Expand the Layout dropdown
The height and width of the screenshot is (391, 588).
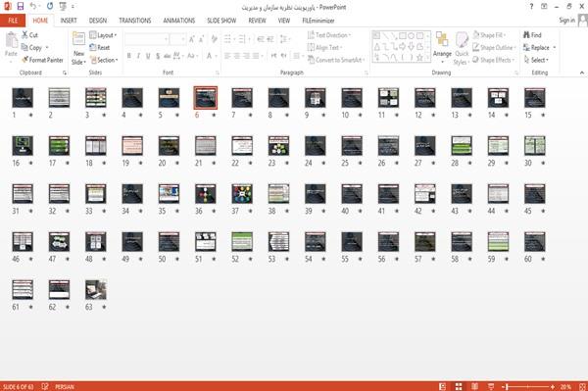[103, 35]
